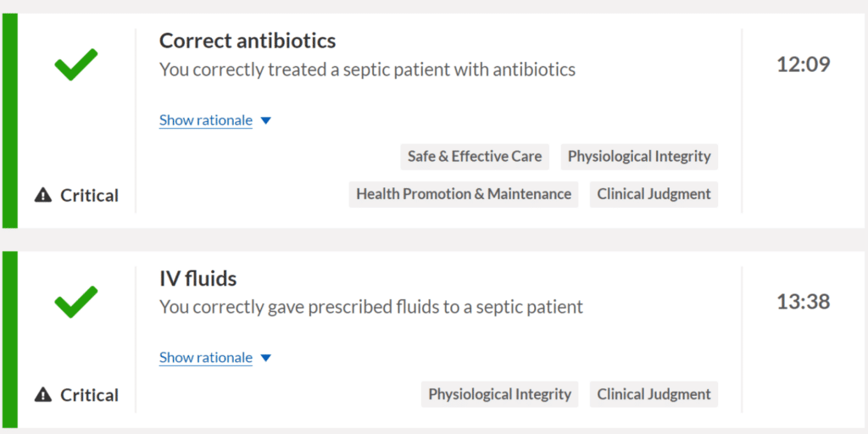Select the Safe & Effective Care tag
This screenshot has width=868, height=434.
click(475, 157)
